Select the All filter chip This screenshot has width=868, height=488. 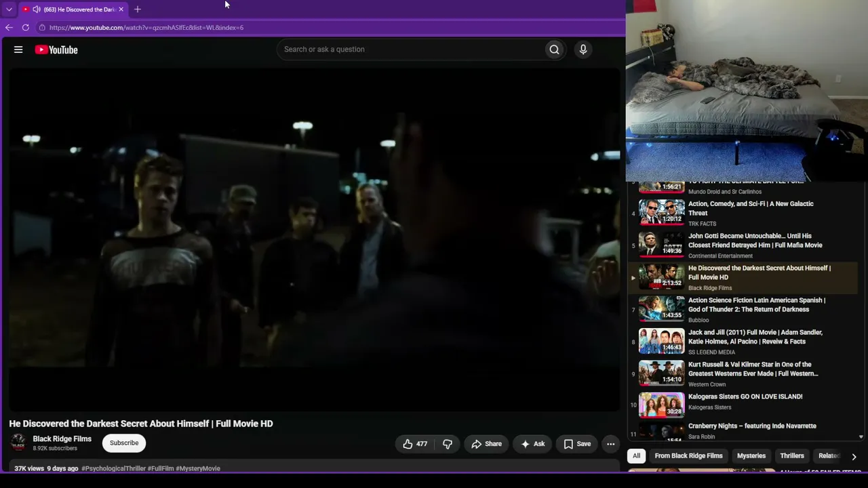point(636,456)
